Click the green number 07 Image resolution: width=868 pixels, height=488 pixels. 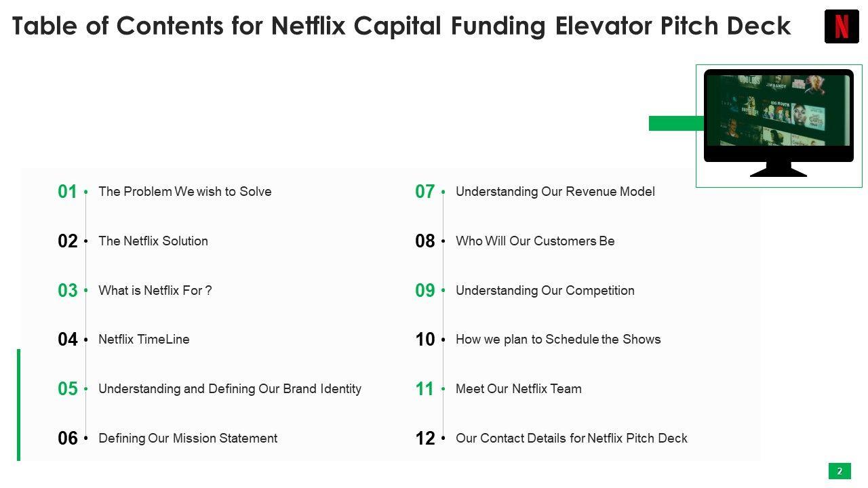click(425, 192)
